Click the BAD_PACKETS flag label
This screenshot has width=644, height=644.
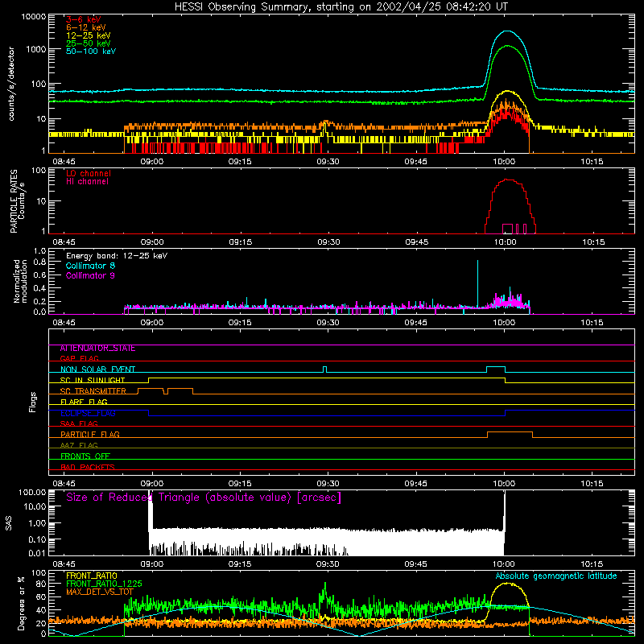[88, 467]
